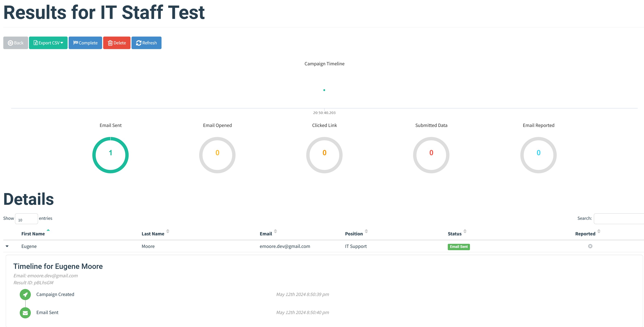Image resolution: width=644 pixels, height=327 pixels.
Task: Open the Show entries count selector
Action: (x=27, y=219)
